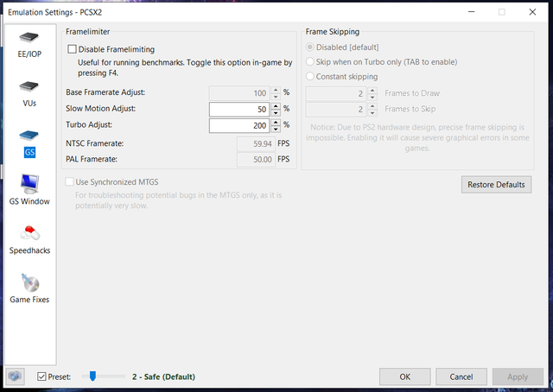Increase Turbo Adjust with up arrow

tap(276, 123)
